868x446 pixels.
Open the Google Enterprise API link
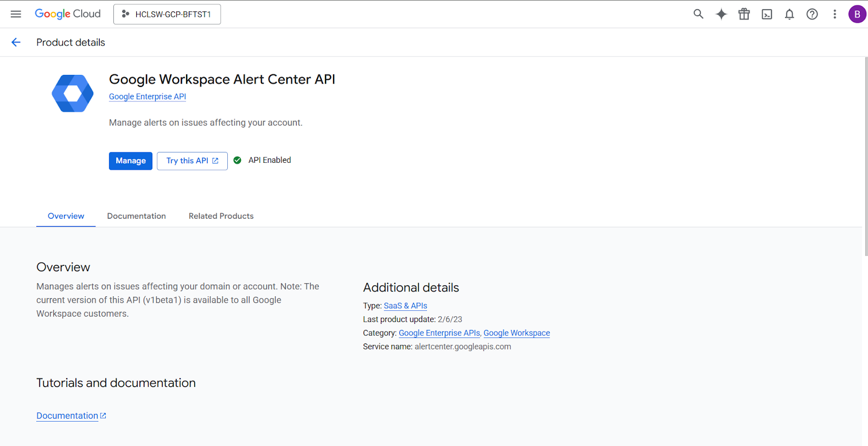[148, 97]
